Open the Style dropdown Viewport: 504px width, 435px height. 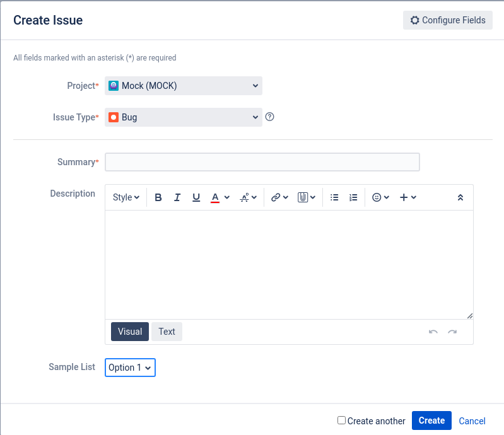pyautogui.click(x=126, y=197)
